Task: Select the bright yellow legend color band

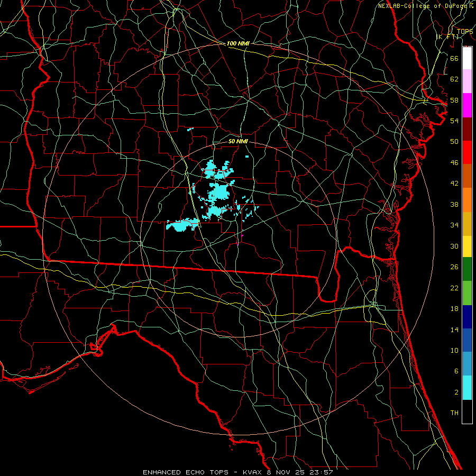Action: (467, 246)
